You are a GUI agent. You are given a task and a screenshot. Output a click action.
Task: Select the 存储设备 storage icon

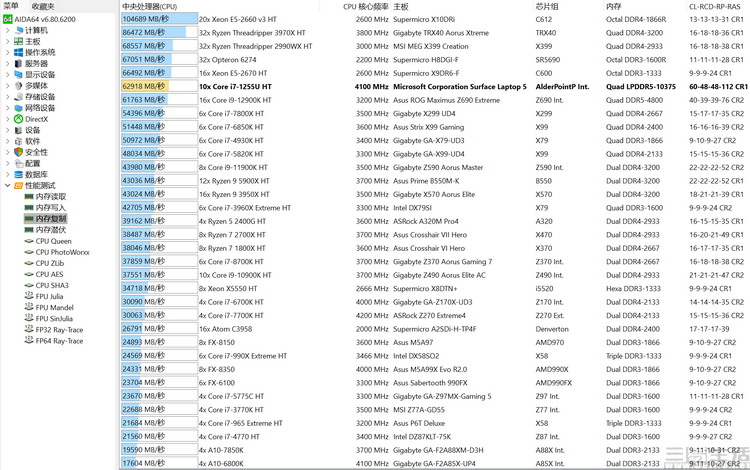[19, 97]
